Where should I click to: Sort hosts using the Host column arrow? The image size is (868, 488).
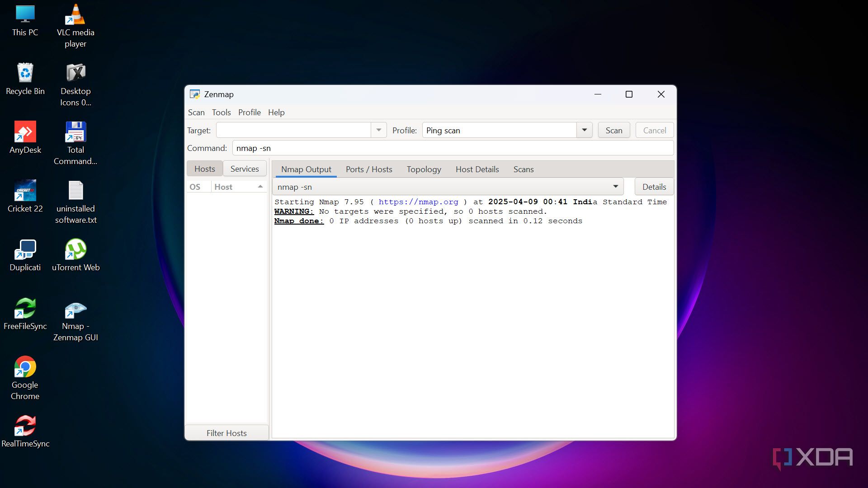pyautogui.click(x=260, y=187)
